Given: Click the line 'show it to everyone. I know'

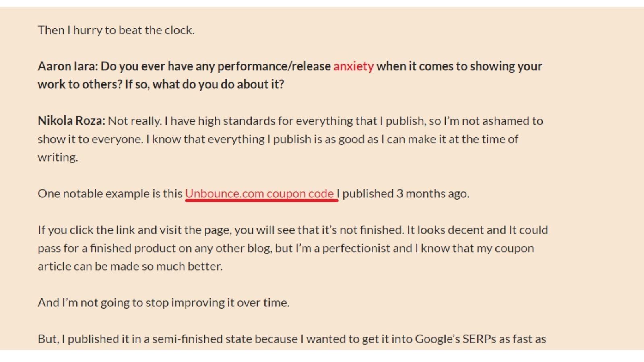Looking at the screenshot, I should click(278, 139).
